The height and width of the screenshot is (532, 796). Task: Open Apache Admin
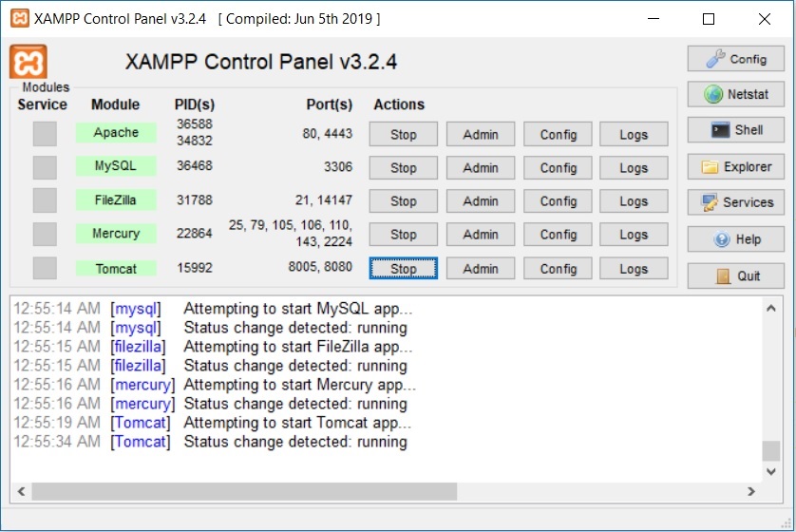tap(481, 135)
